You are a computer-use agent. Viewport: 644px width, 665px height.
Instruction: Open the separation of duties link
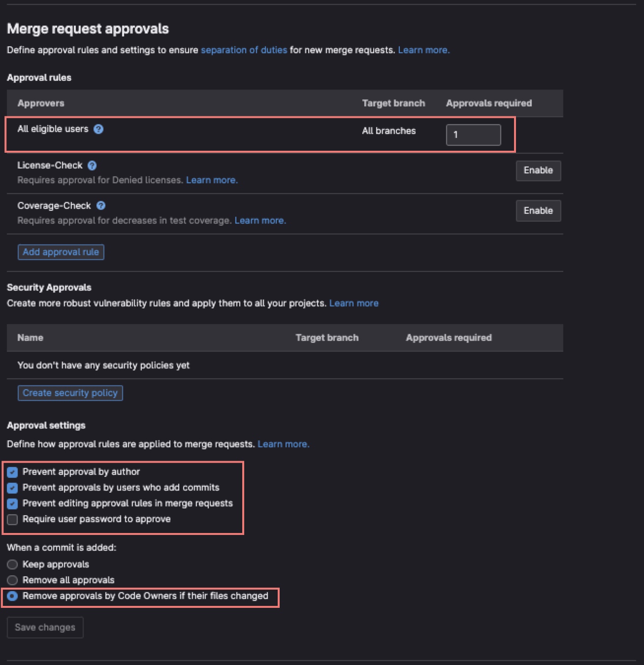244,50
